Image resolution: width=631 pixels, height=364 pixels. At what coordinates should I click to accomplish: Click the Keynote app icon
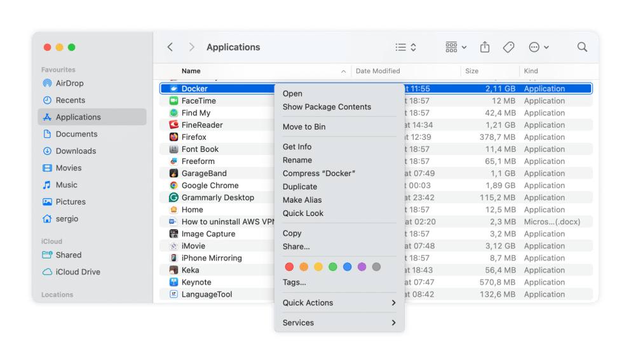click(x=173, y=282)
